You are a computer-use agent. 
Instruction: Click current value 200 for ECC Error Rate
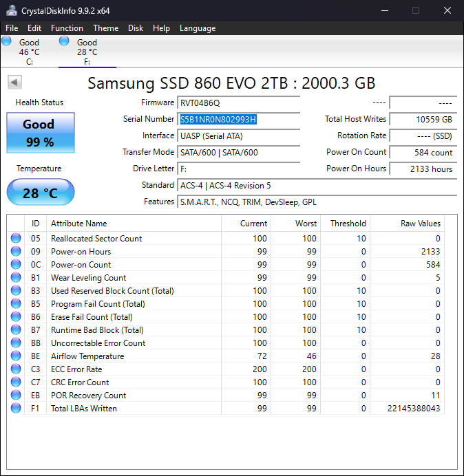click(x=260, y=369)
